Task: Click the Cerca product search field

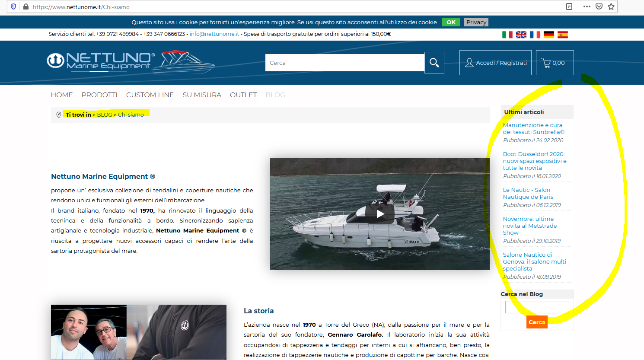Action: (345, 63)
